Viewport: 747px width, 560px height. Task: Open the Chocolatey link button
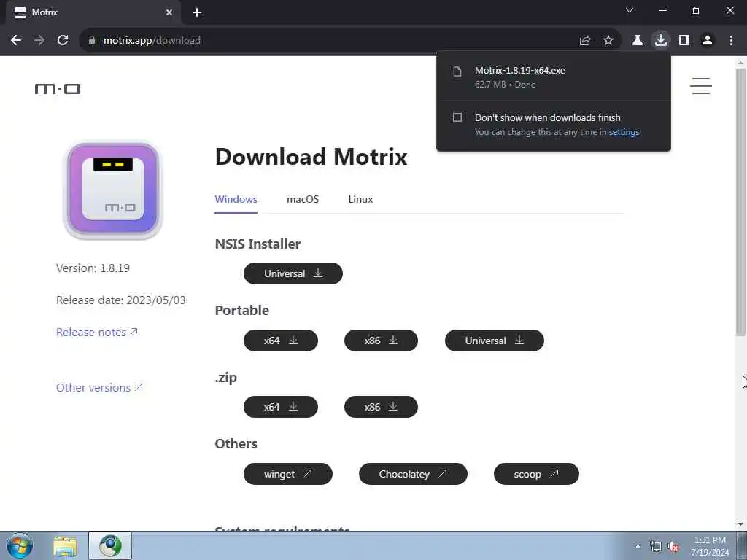point(413,474)
